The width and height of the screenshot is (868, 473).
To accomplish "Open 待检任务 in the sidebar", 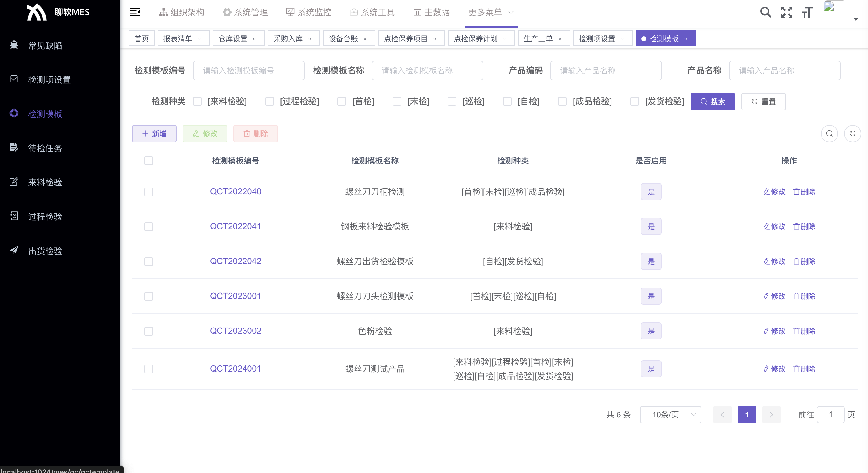I will 45,148.
